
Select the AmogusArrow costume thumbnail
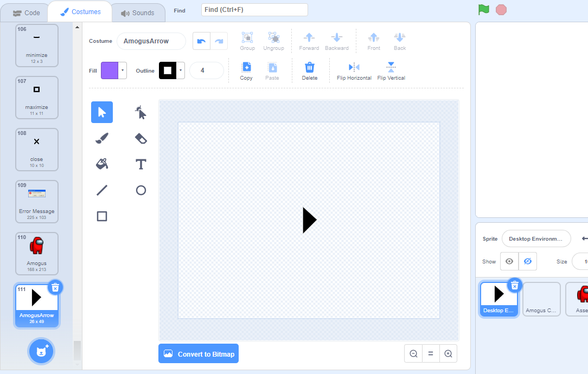pos(37,305)
